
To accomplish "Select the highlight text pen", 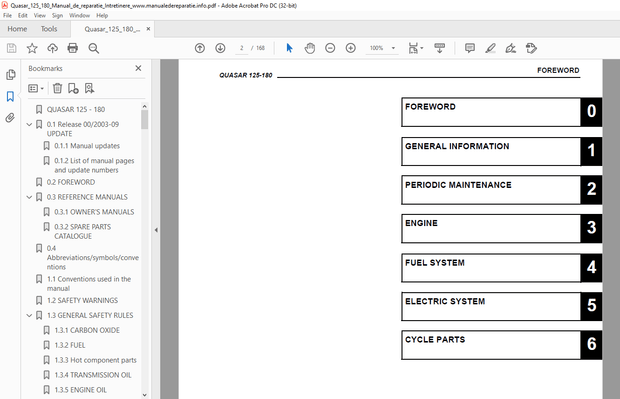I will point(490,48).
